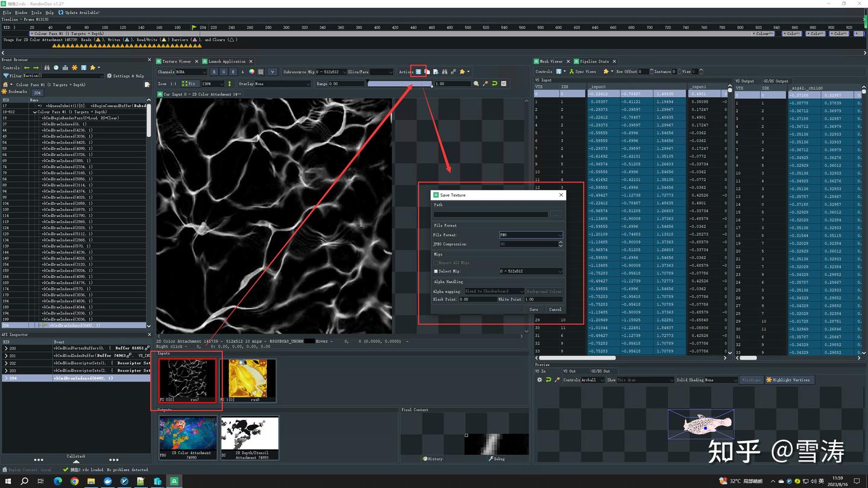Click the bar chart icon in Event Browser

click(x=65, y=67)
